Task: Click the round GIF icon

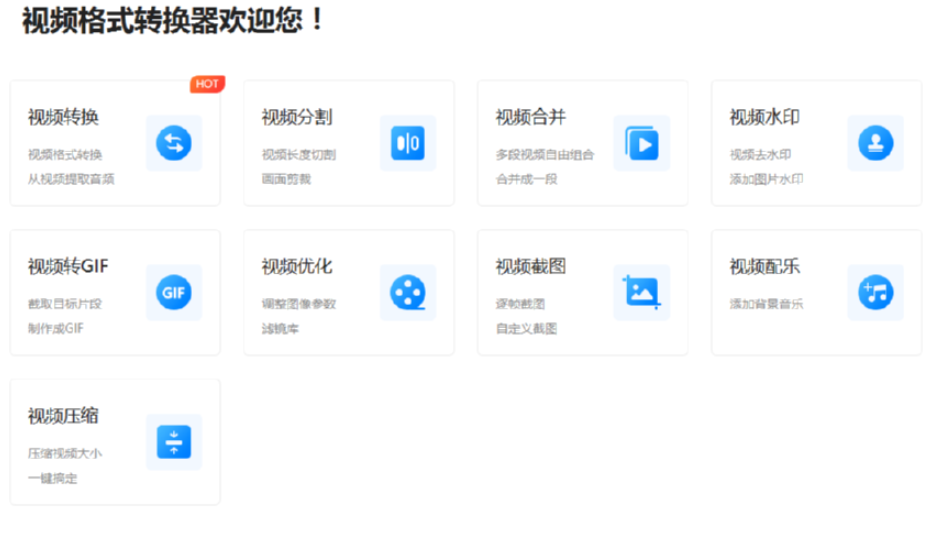Action: click(x=174, y=293)
